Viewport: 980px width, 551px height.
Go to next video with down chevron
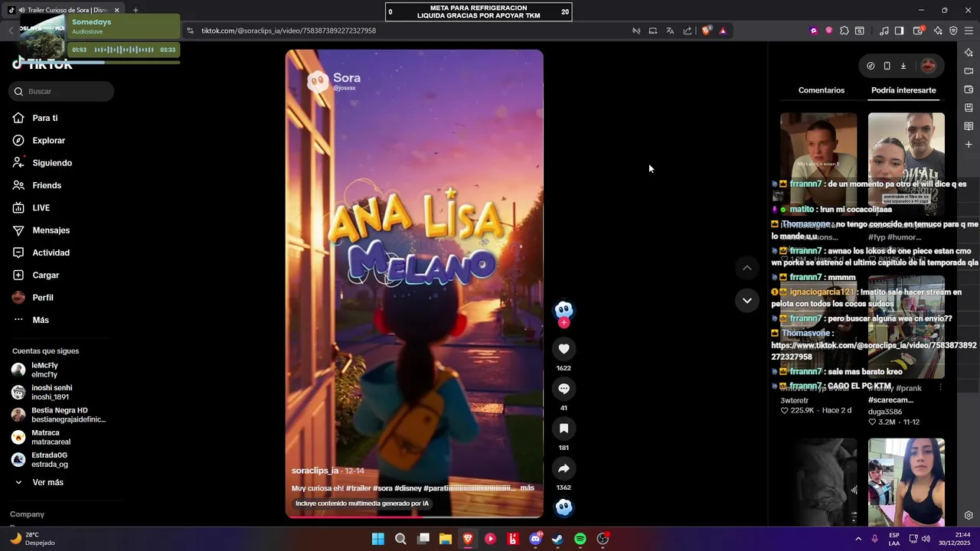point(747,300)
